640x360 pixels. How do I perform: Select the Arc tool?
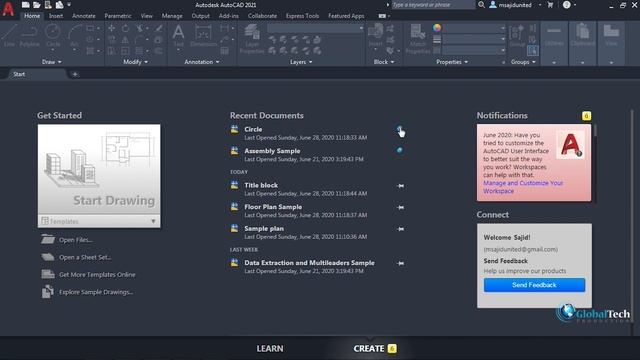click(74, 36)
